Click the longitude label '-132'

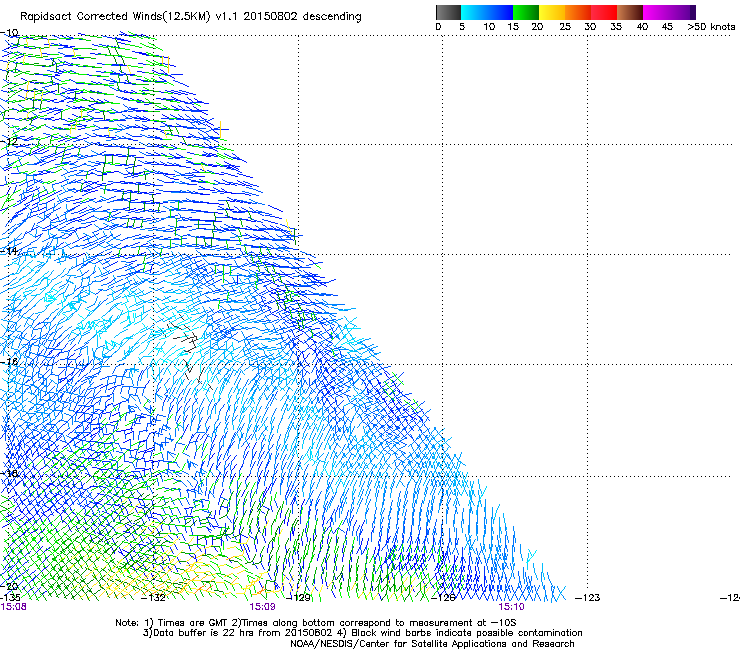(x=153, y=598)
